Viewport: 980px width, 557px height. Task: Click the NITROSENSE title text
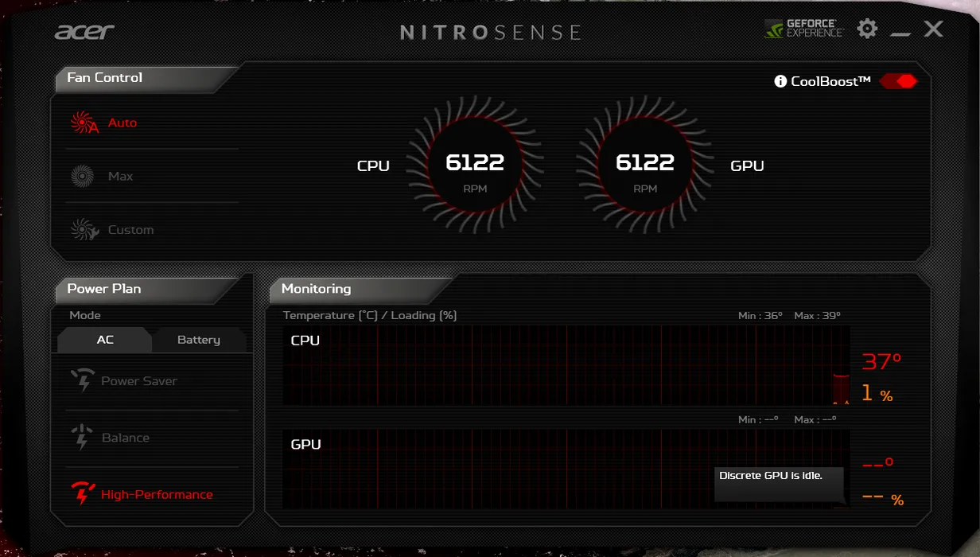click(x=490, y=33)
